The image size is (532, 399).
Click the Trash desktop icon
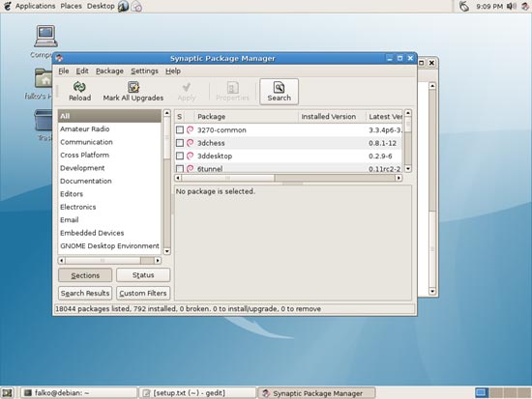[44, 121]
